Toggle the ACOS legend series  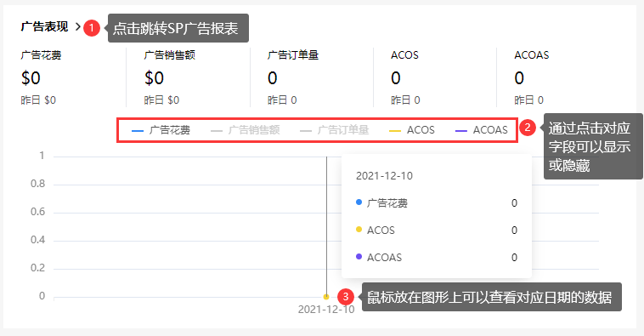tap(411, 130)
